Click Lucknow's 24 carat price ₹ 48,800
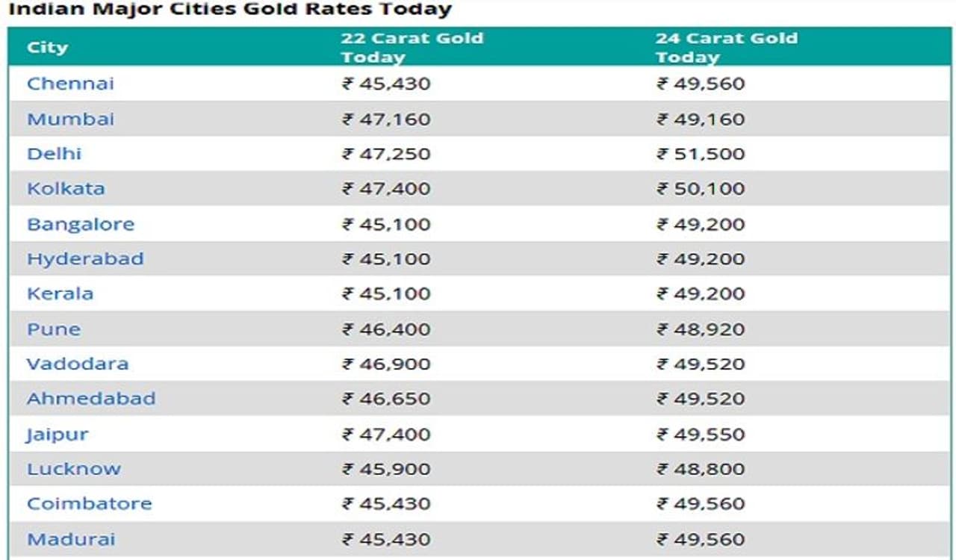Viewport: 956px width, 560px height. coord(701,469)
